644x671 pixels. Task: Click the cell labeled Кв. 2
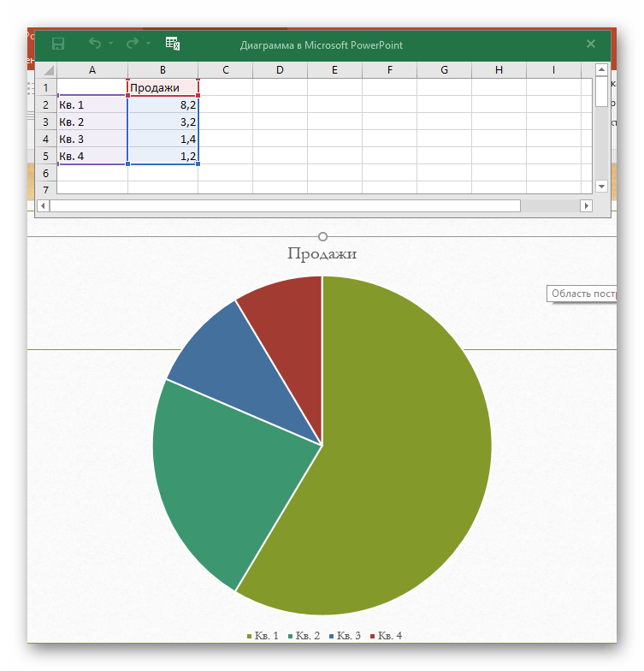(92, 122)
